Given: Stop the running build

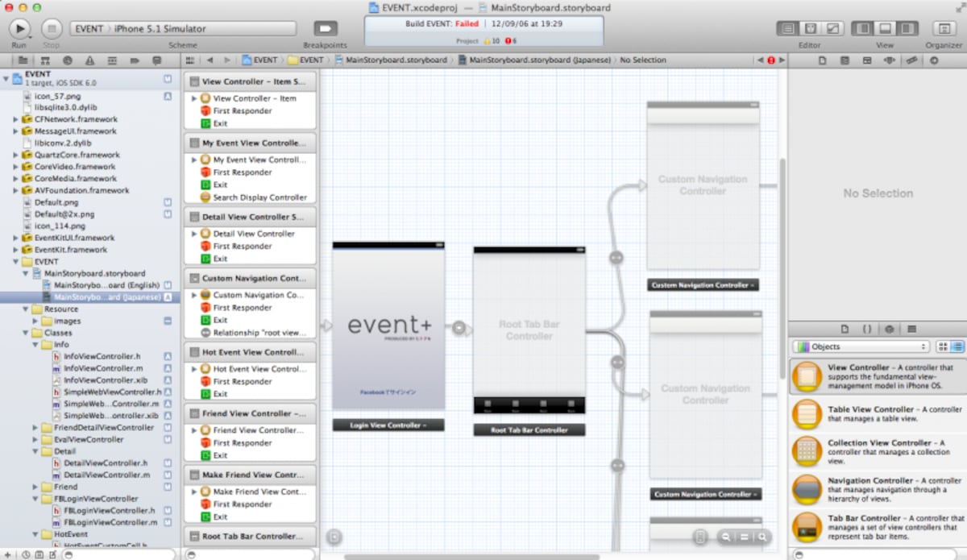Looking at the screenshot, I should coord(52,28).
